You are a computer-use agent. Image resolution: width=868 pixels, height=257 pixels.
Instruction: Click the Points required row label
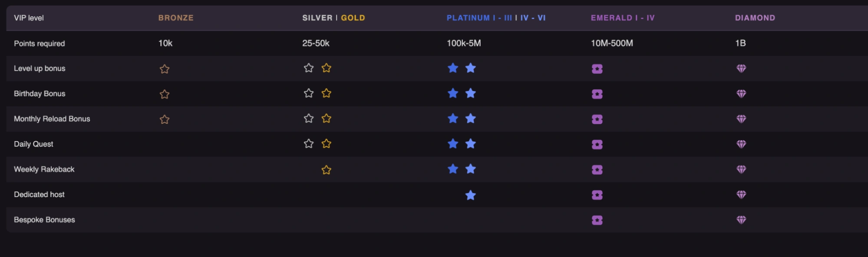click(x=39, y=43)
